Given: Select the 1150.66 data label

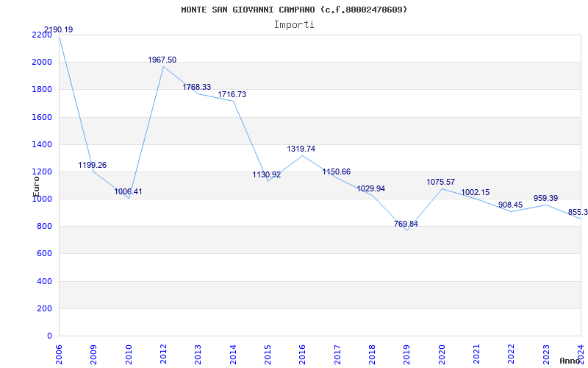Looking at the screenshot, I should (x=337, y=171).
